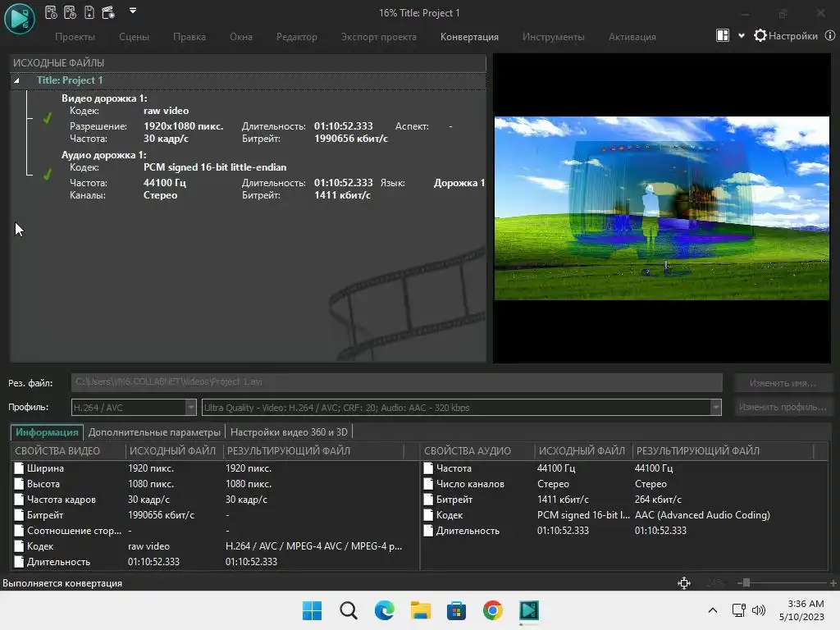Click the audio Частота row icon
Image resolution: width=840 pixels, height=630 pixels.
pos(428,468)
